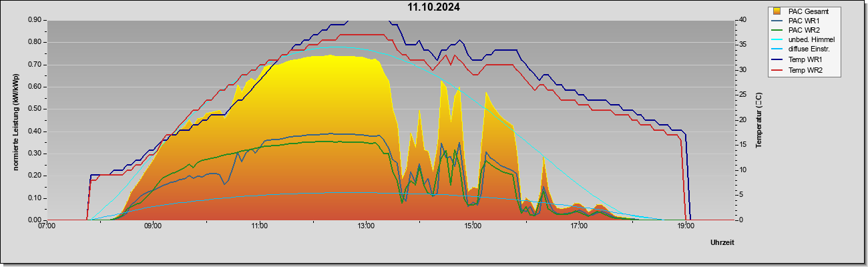Image resolution: width=868 pixels, height=267 pixels.
Task: Click the Temperatur axis title
Action: tap(758, 119)
